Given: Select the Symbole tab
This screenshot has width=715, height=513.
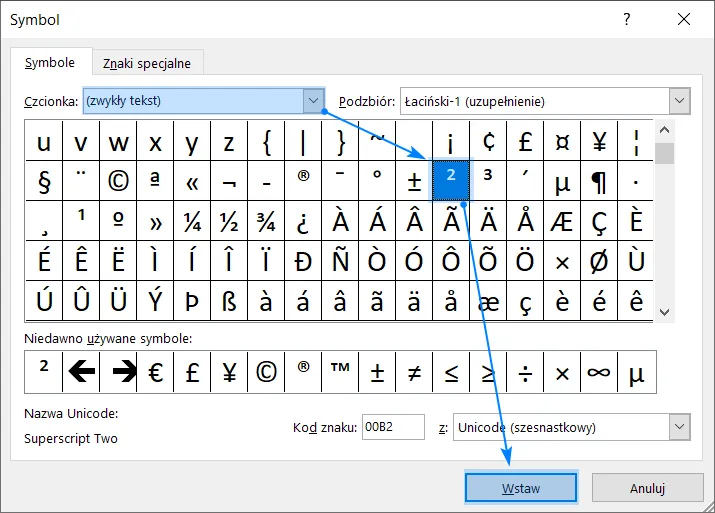Looking at the screenshot, I should 50,62.
